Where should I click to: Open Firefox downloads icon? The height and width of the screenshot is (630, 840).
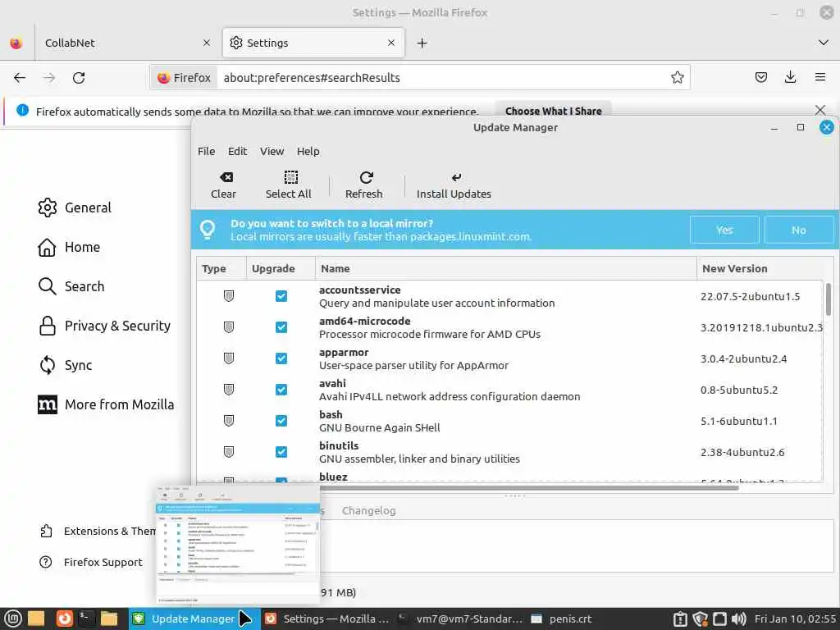(790, 78)
